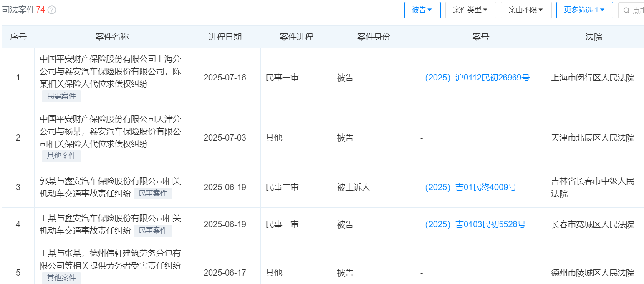Open case number (2025)吉01民终4009号
Viewport: 644px width, 284px height.
pos(470,188)
